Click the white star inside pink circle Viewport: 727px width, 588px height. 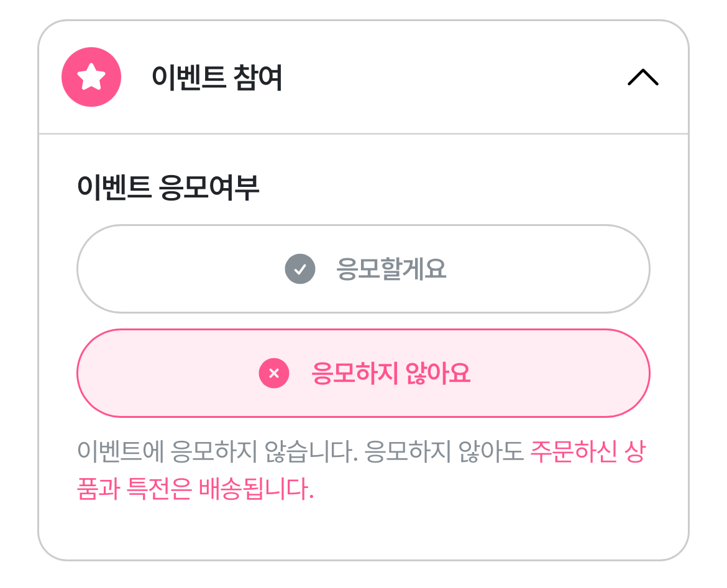[x=91, y=77]
